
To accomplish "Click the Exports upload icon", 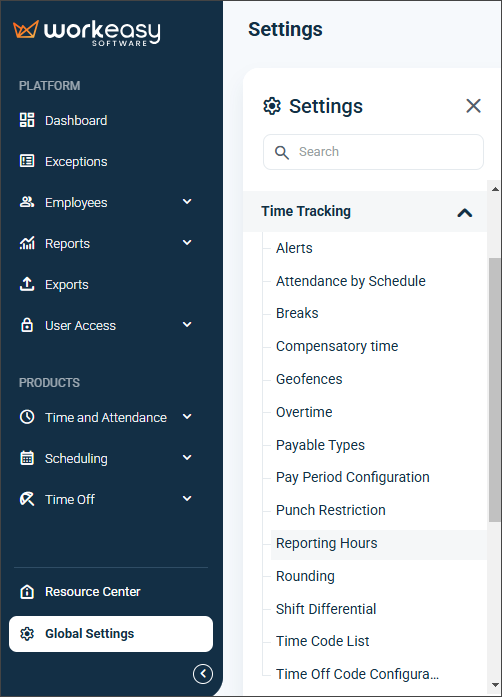I will (27, 284).
